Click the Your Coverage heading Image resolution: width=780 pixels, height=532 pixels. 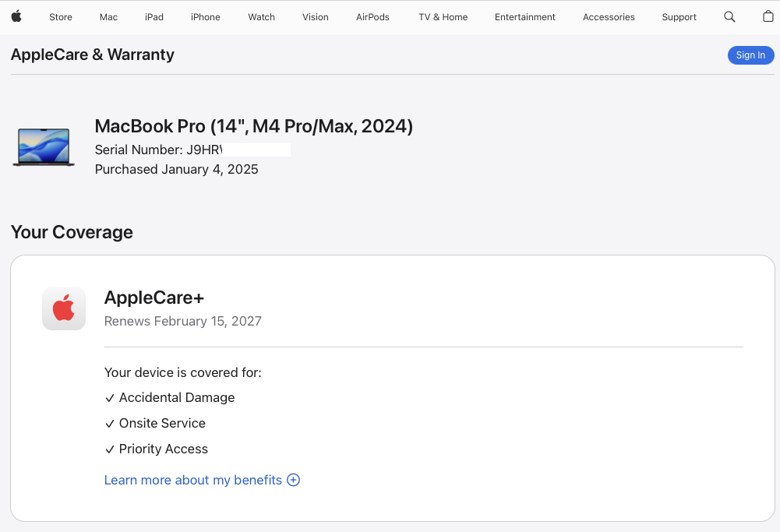click(x=72, y=232)
